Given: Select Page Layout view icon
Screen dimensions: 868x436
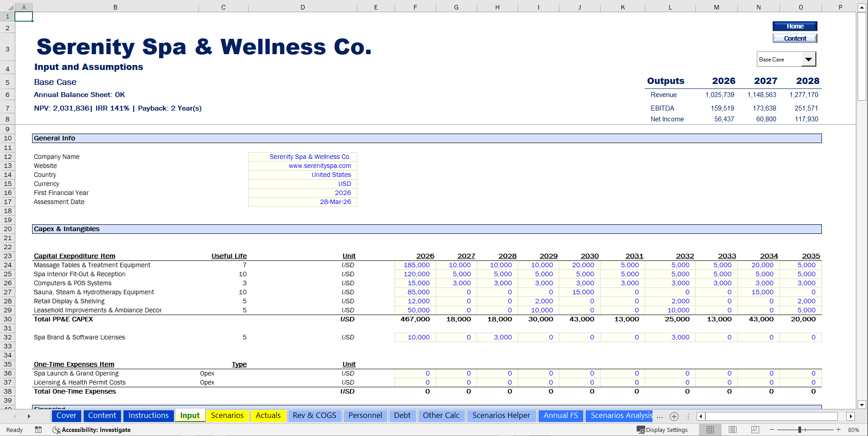Looking at the screenshot, I should tap(732, 430).
